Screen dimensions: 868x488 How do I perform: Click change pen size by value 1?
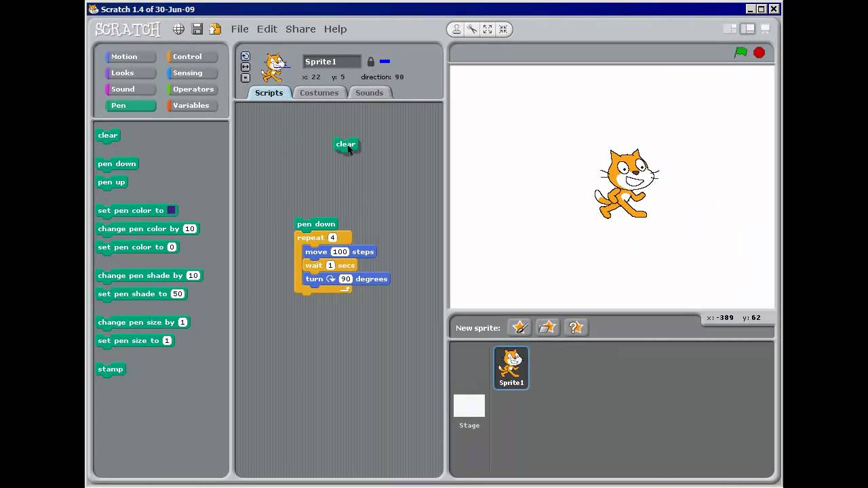pos(182,322)
